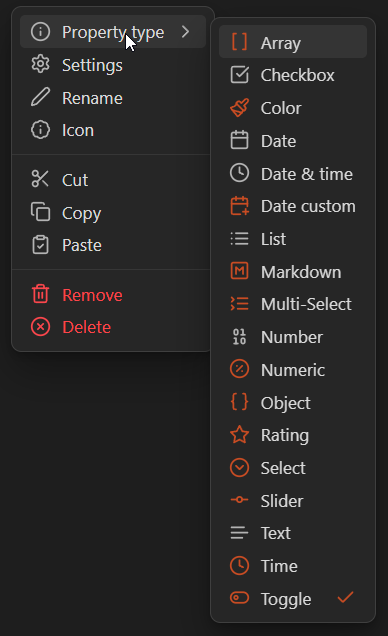Click the Cut scissors icon
The height and width of the screenshot is (636, 388).
(41, 179)
